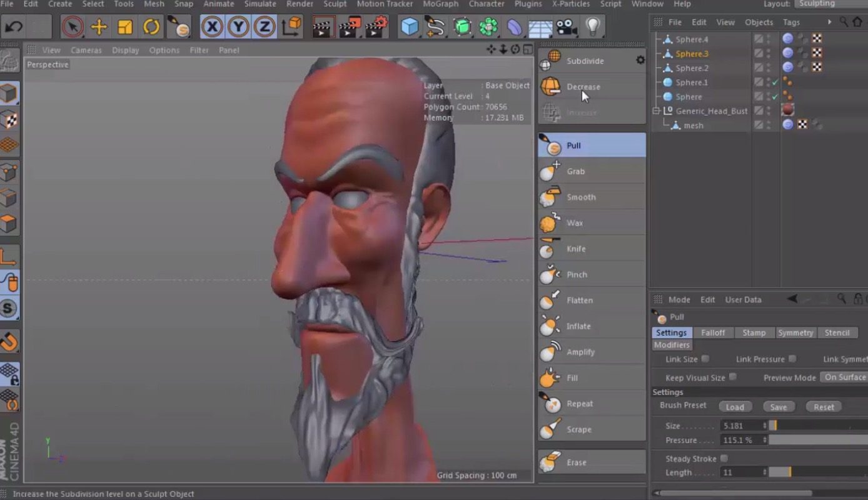868x500 pixels.
Task: Click the coordinate system icon
Action: pyautogui.click(x=291, y=27)
